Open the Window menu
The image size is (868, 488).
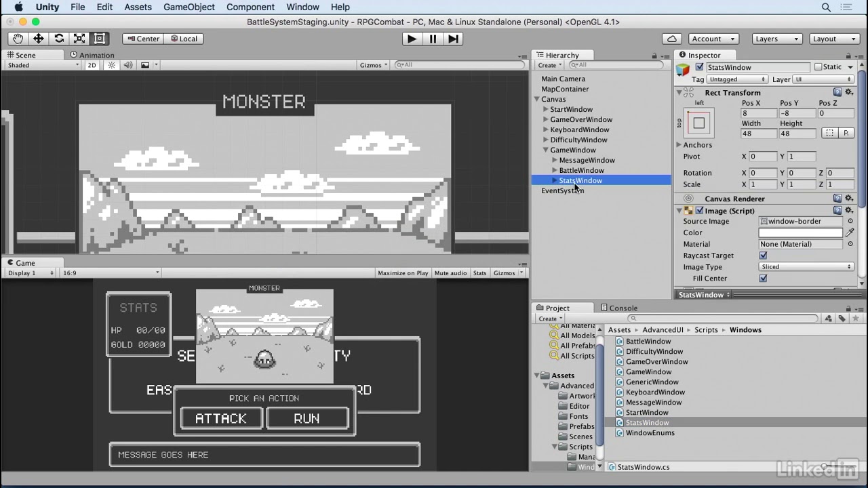(302, 7)
